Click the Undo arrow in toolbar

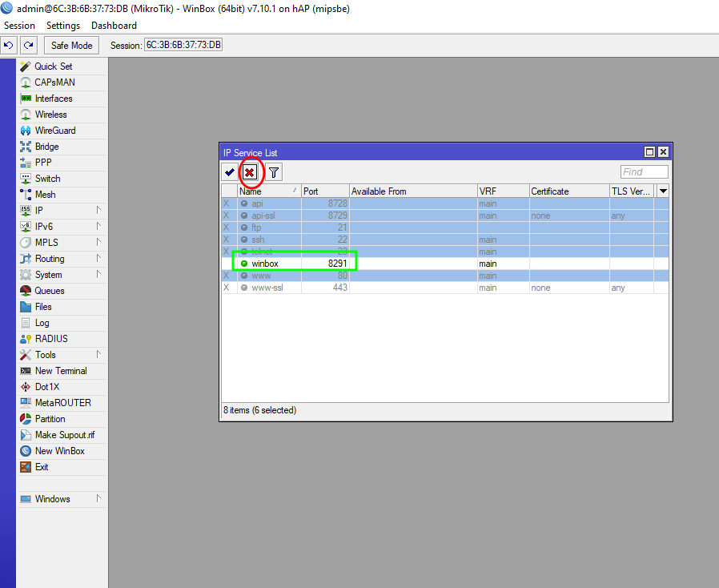tap(9, 45)
